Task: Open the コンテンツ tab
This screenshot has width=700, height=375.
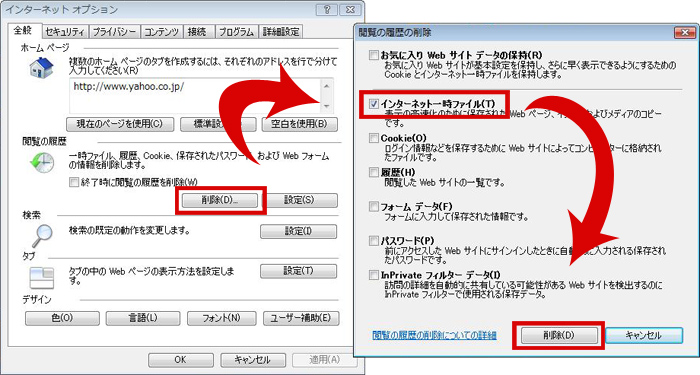Action: coord(162,32)
